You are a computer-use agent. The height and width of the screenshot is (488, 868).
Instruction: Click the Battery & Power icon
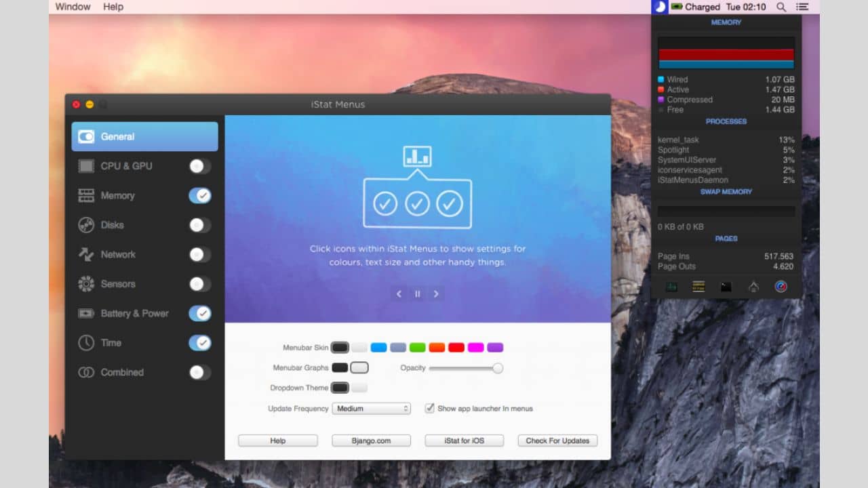86,313
